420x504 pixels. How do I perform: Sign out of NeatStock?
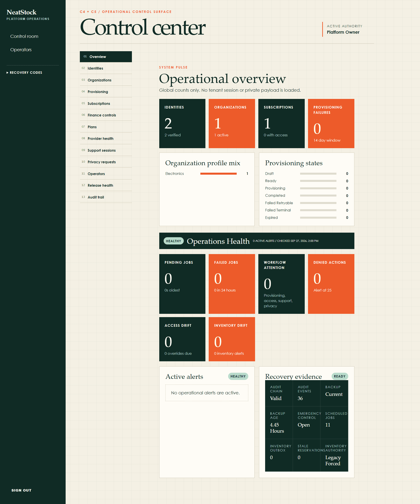(x=21, y=490)
